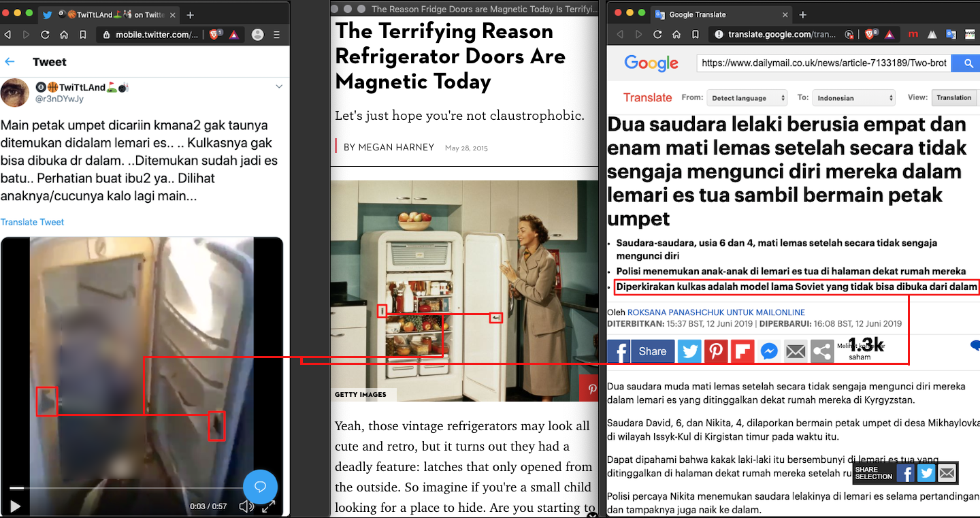Viewport: 980px width, 518px height.
Task: Mute the tweet video sound
Action: click(246, 506)
